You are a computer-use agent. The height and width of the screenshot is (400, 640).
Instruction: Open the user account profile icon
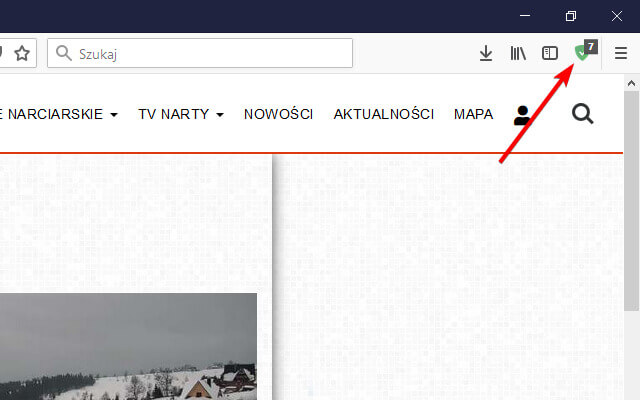click(x=522, y=115)
